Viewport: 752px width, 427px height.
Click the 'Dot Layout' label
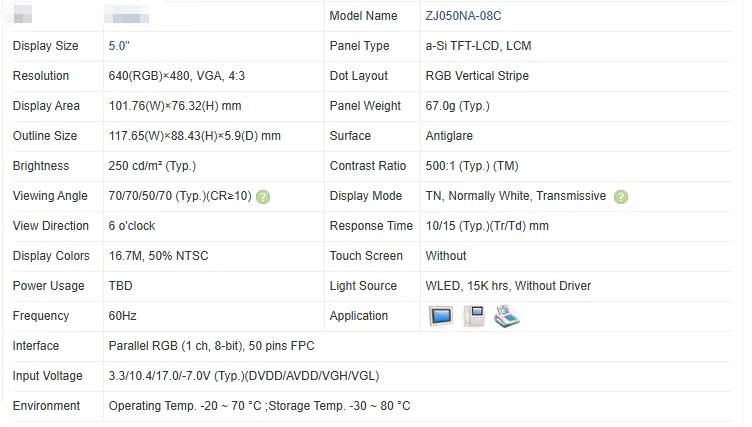358,76
